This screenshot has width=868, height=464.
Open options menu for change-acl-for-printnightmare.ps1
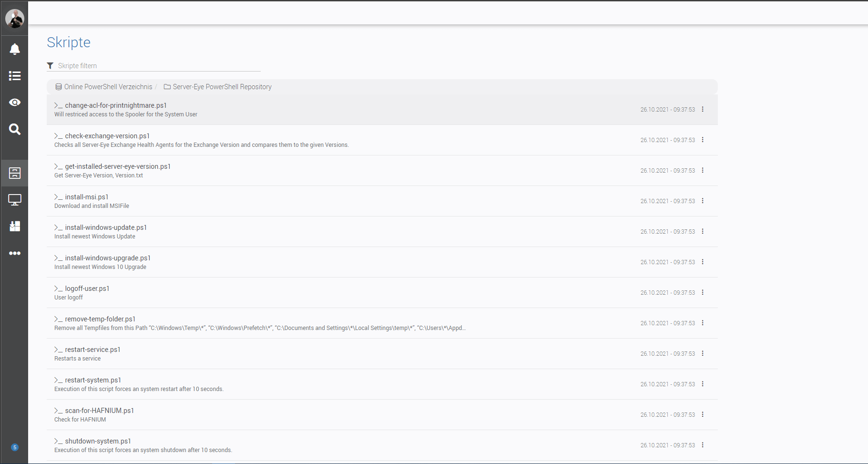point(703,109)
